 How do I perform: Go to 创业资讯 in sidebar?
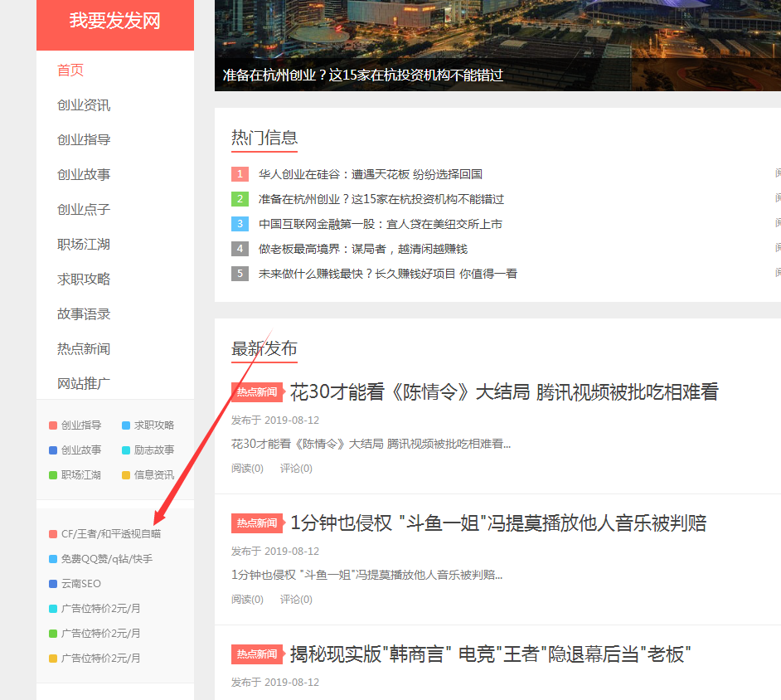84,105
